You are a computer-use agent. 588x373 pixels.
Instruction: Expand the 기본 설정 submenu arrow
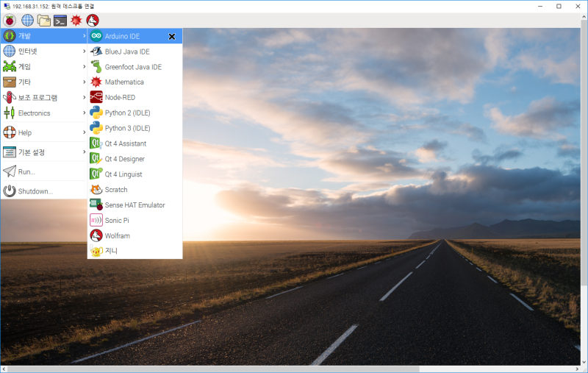(84, 152)
